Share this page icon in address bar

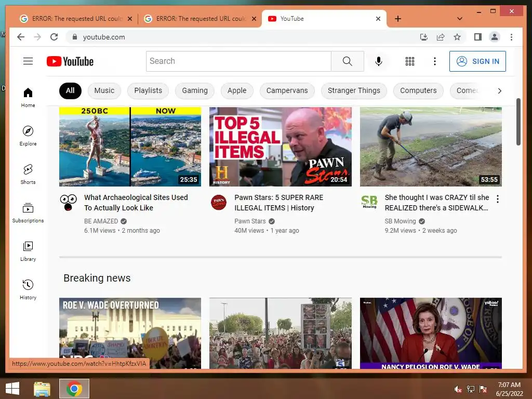click(x=441, y=37)
